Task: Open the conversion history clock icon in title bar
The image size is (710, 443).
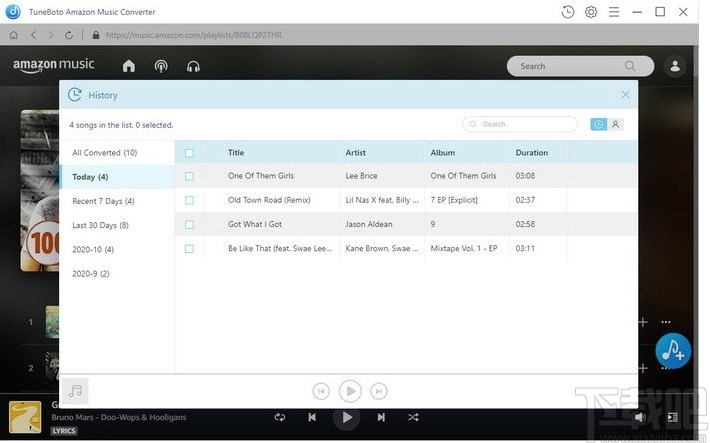Action: [567, 12]
